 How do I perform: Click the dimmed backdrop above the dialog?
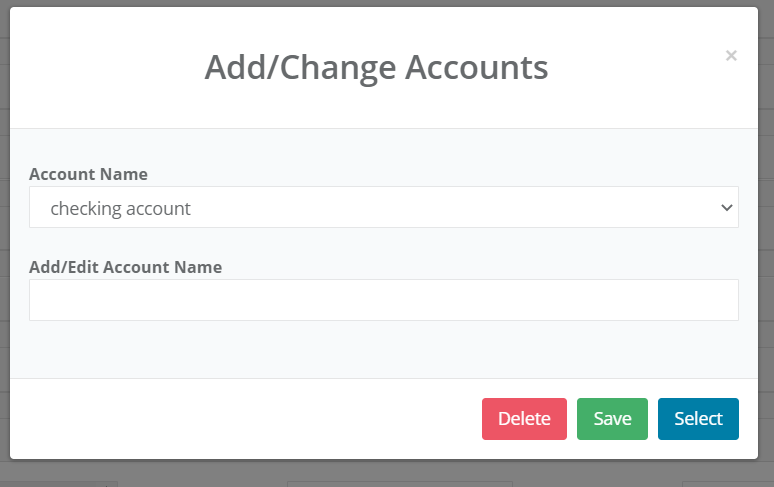(x=387, y=3)
